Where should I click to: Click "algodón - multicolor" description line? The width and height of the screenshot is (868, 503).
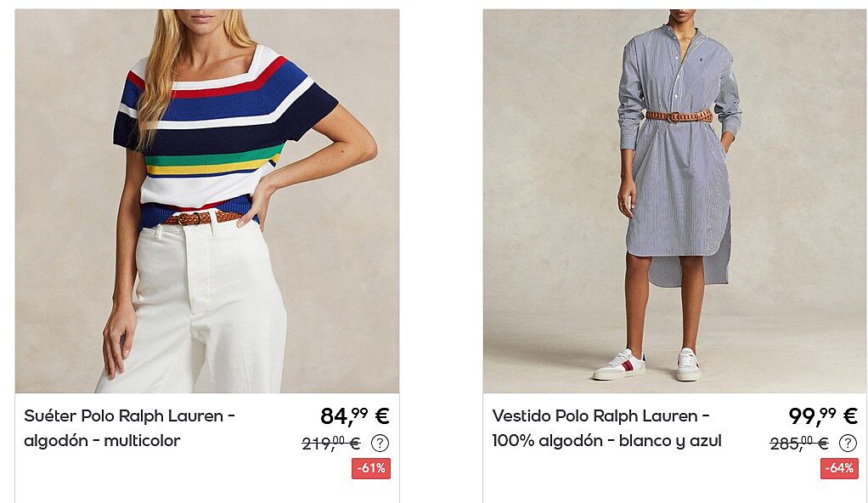click(102, 441)
